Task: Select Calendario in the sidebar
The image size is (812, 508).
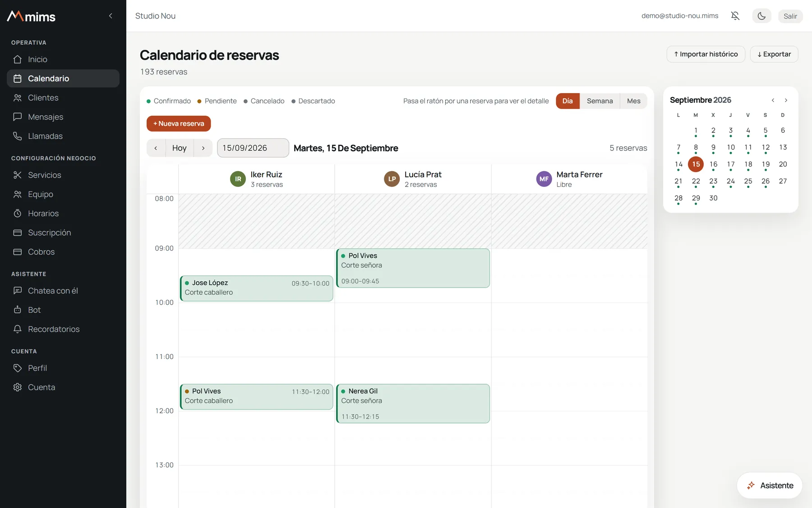Action: point(63,79)
